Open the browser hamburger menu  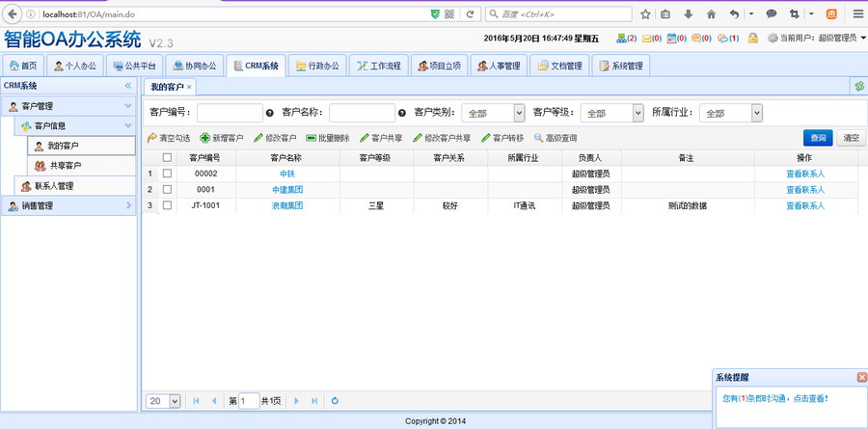click(x=857, y=13)
